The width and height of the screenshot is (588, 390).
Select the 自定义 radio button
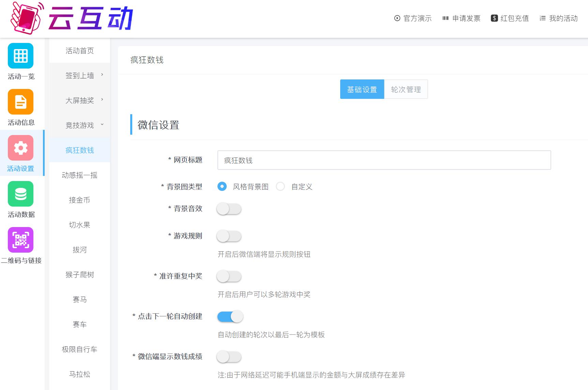[x=280, y=186]
